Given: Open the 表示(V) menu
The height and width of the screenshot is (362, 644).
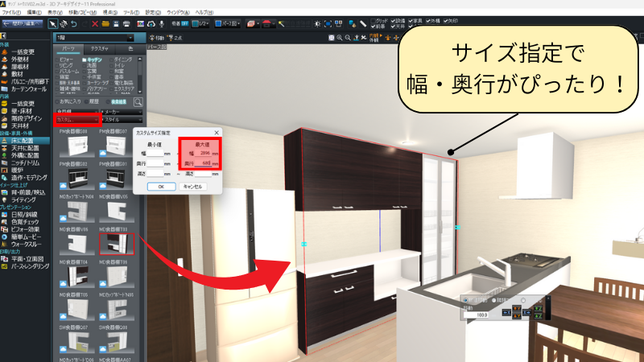Looking at the screenshot, I should coord(55,13).
